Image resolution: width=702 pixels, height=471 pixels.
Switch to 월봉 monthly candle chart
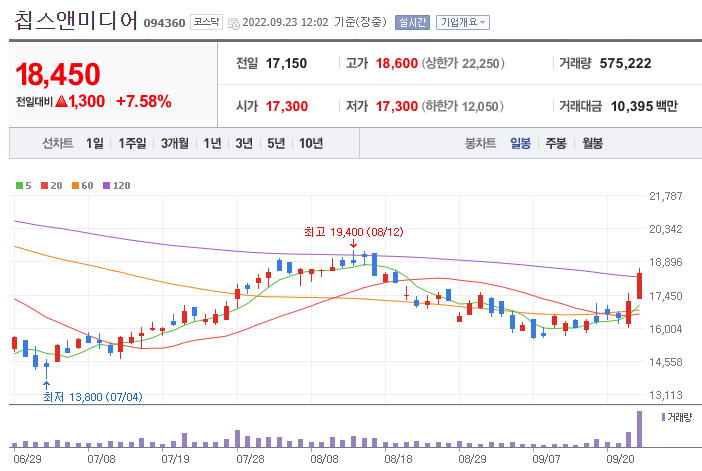point(592,143)
